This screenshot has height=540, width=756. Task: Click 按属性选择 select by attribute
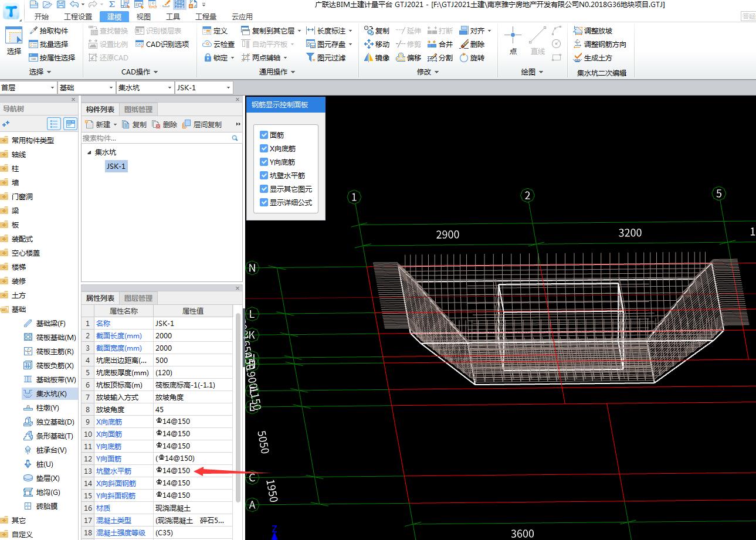52,57
